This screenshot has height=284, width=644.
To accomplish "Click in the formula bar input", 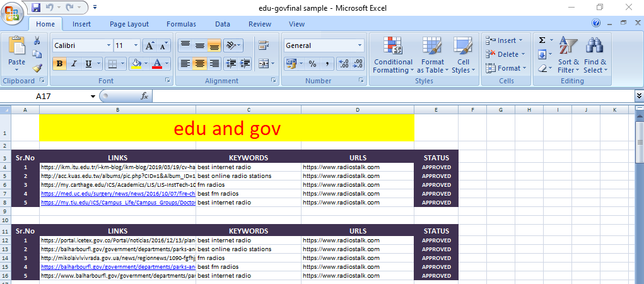I will 392,96.
